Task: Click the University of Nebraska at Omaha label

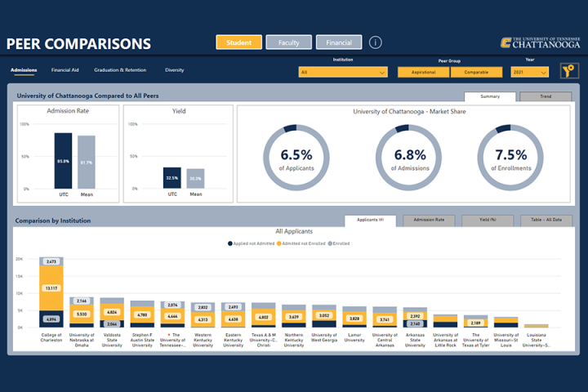Action: (82, 340)
